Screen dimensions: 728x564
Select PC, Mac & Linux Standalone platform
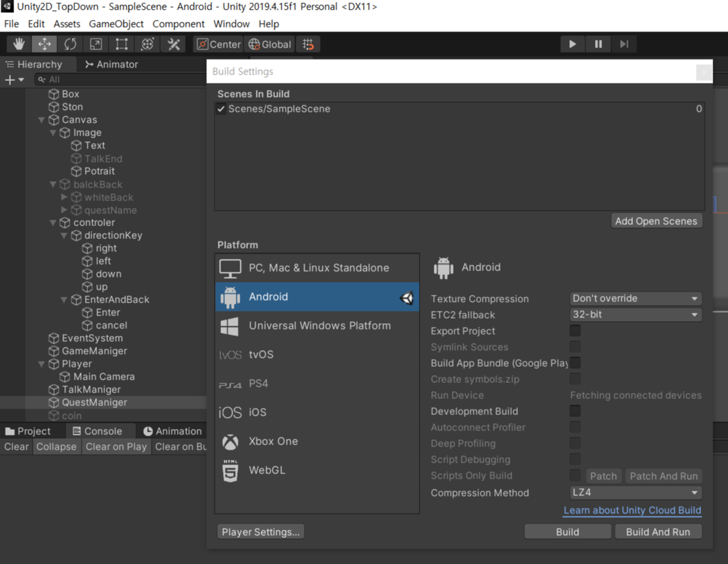tap(317, 268)
